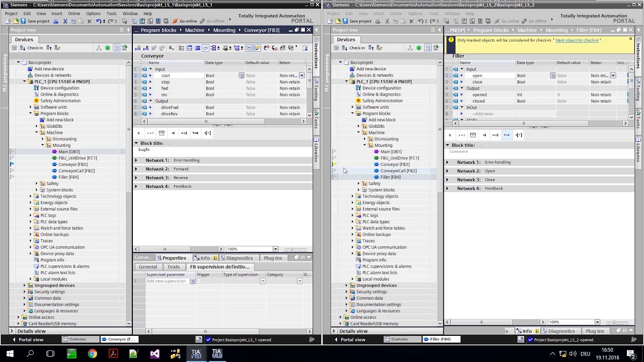Expand Network 1 Error handling in Conveyor
This screenshot has height=362, width=644.
pyautogui.click(x=136, y=160)
